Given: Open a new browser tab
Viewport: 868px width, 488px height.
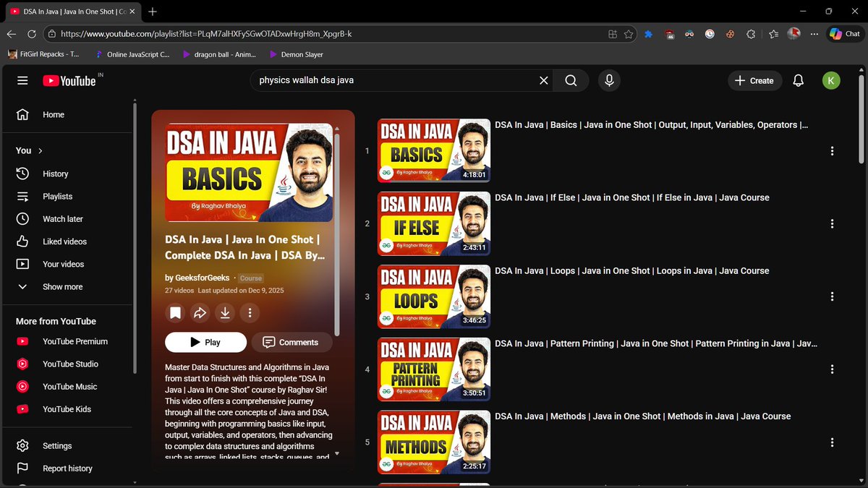Looking at the screenshot, I should click(153, 12).
